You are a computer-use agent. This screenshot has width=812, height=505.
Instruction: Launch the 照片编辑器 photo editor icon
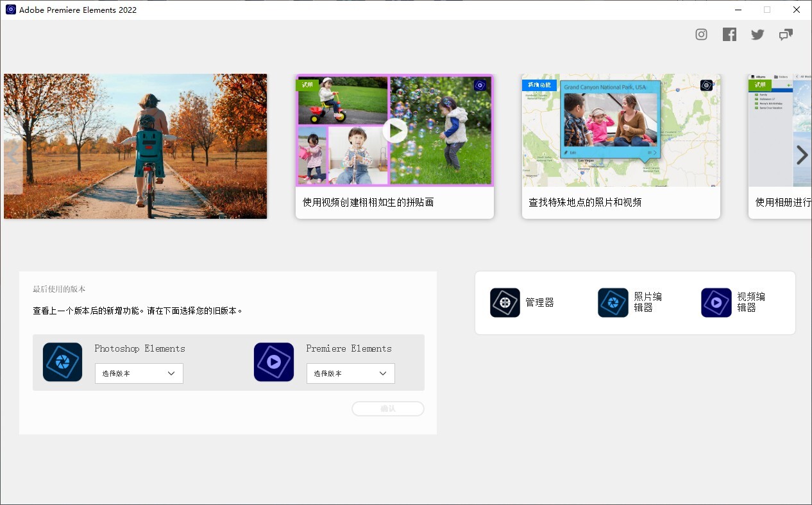(613, 303)
